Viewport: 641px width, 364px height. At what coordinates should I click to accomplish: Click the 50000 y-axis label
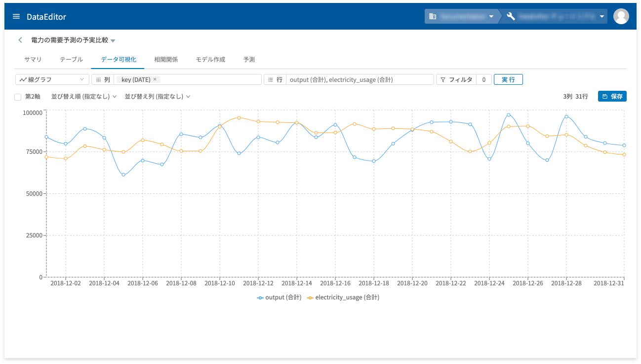[x=34, y=193]
